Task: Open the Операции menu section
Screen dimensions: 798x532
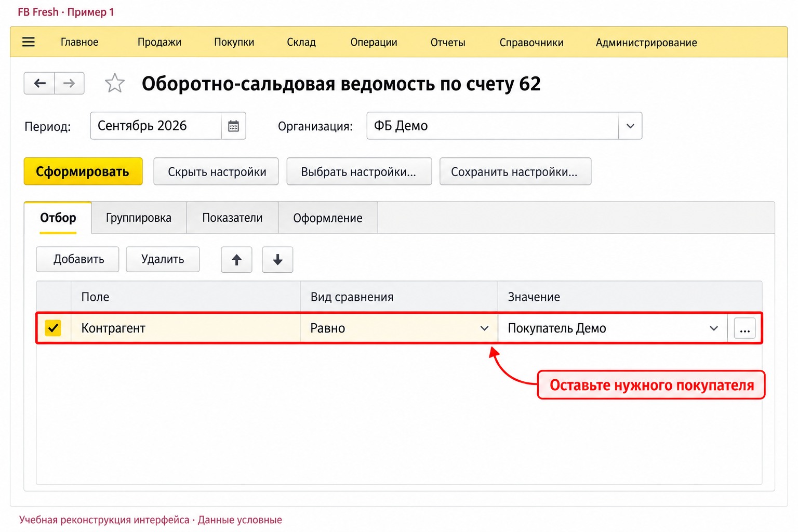Action: click(x=374, y=42)
